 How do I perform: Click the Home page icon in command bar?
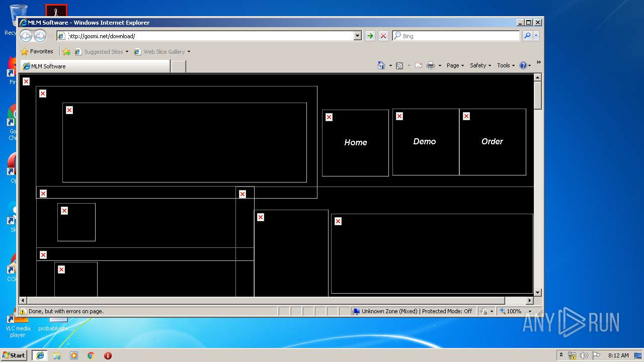[381, 65]
